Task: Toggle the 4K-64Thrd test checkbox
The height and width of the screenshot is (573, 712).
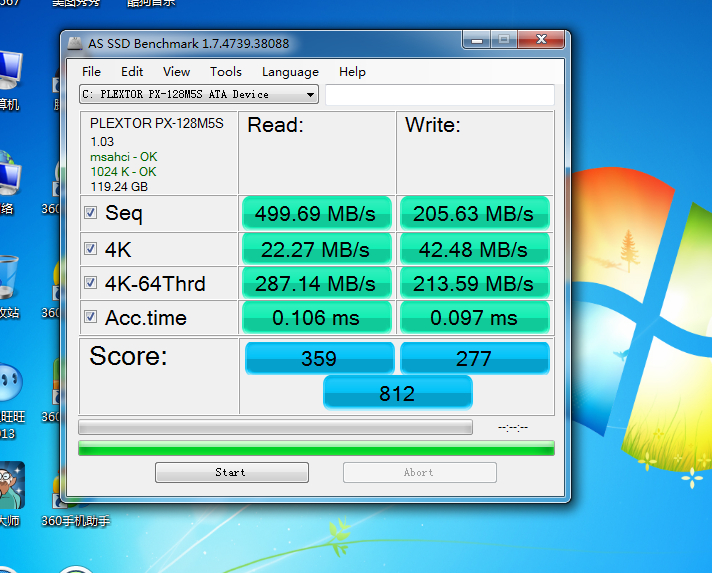Action: (90, 282)
